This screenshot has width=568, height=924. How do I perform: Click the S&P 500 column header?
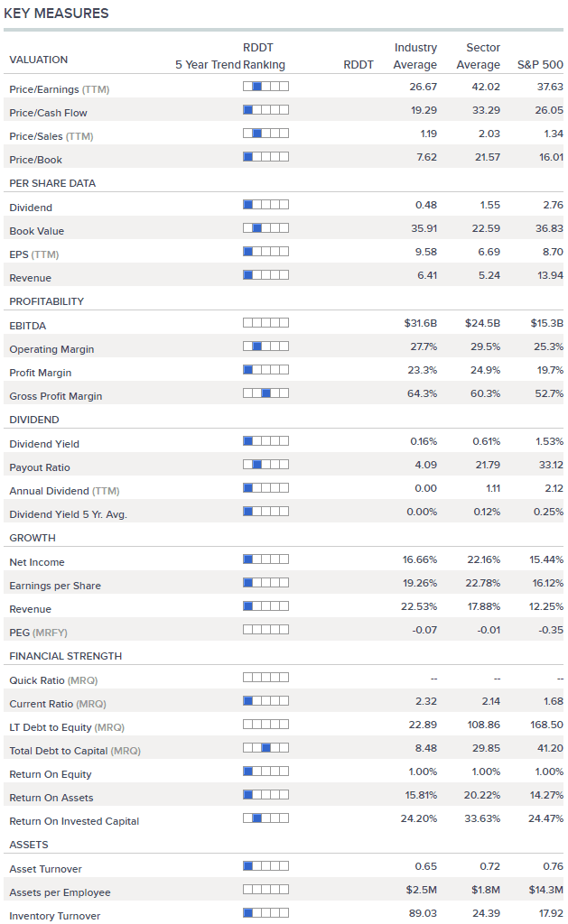540,65
